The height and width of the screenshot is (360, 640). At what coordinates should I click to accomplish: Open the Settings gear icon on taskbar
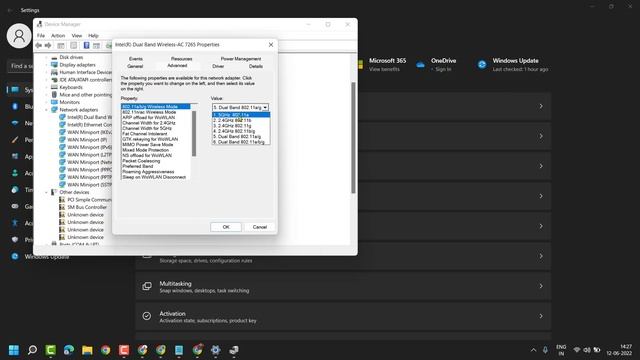click(216, 350)
